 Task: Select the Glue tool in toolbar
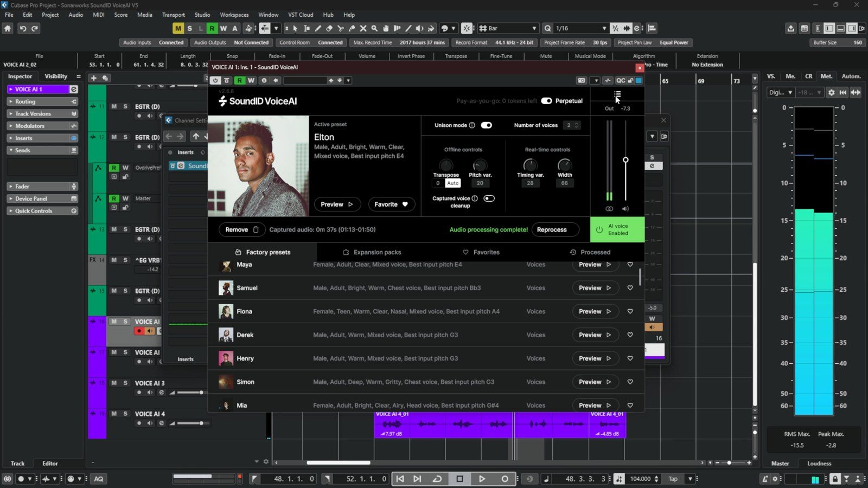[x=352, y=28]
